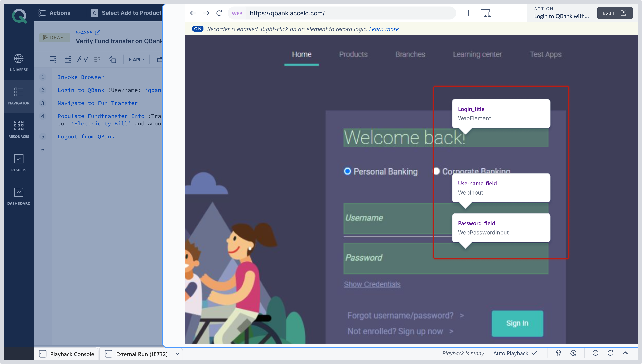Click the Password input field
642x364 pixels.
pyautogui.click(x=446, y=258)
